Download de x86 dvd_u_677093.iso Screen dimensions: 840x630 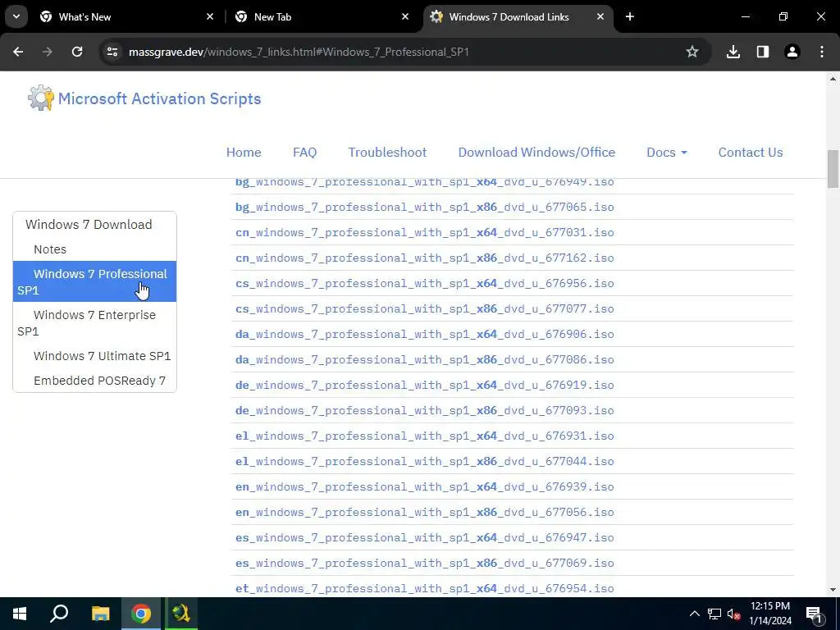[424, 410]
